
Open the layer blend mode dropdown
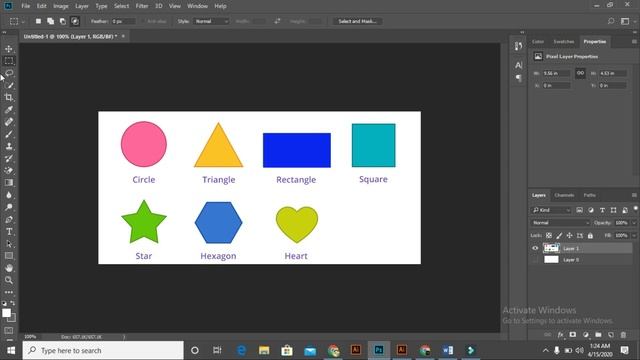[560, 223]
